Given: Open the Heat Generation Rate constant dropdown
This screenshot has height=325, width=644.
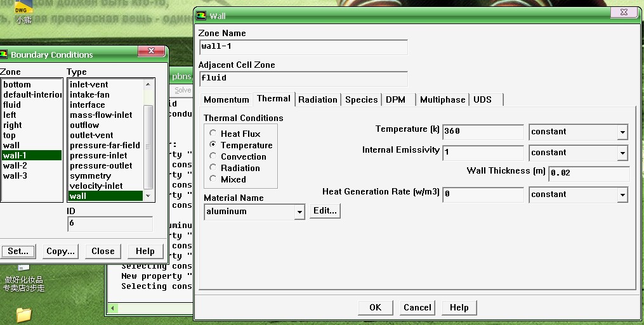Looking at the screenshot, I should [x=622, y=195].
